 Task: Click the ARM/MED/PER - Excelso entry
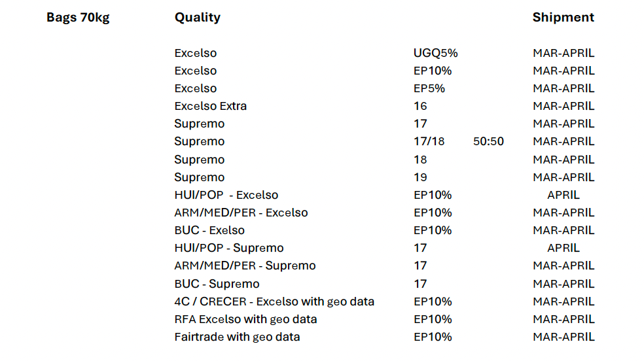(241, 213)
